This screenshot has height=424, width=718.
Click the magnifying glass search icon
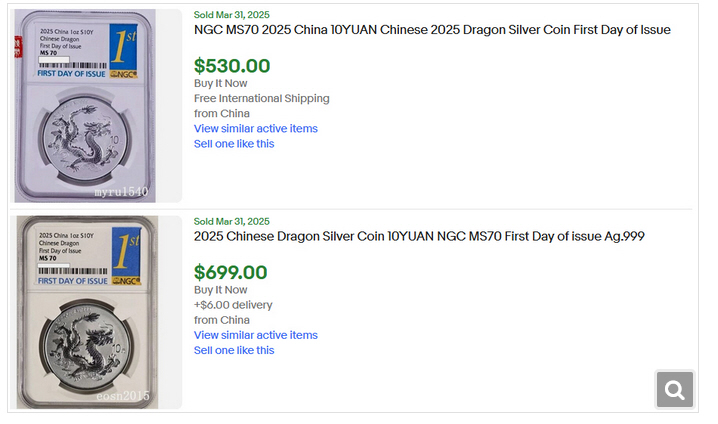click(x=675, y=389)
